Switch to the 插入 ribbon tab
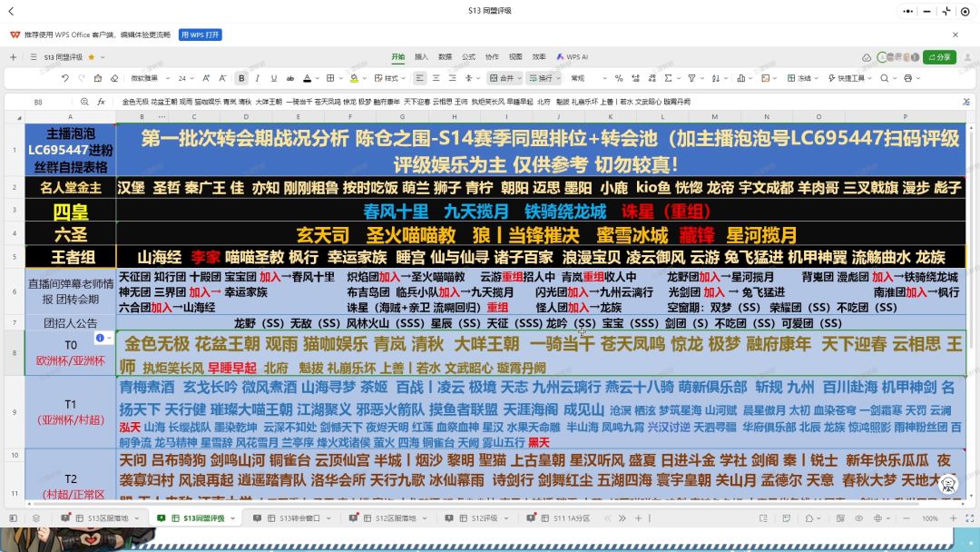 [421, 56]
